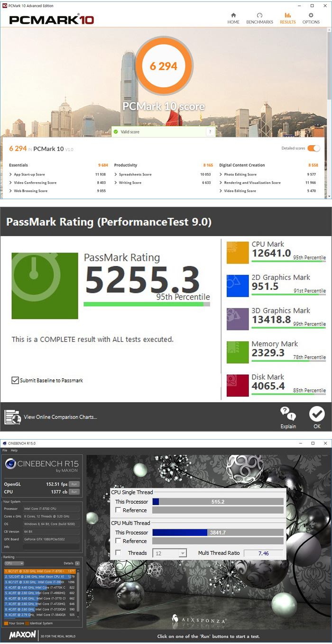Click the green valid score checkmark icon
This screenshot has width=332, height=644.
click(115, 132)
